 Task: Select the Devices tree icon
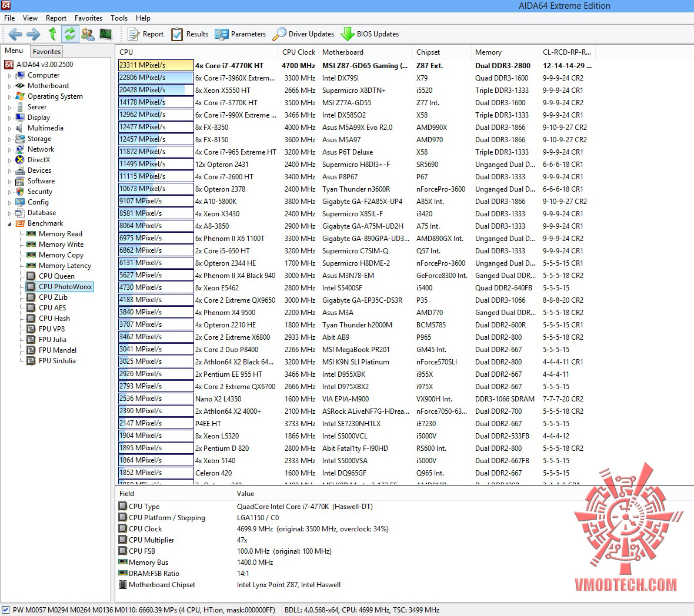(x=19, y=170)
